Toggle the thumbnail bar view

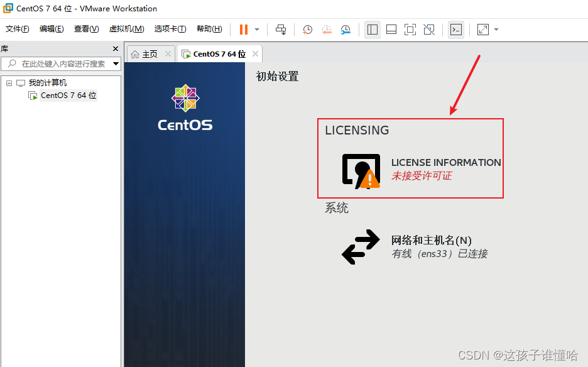coord(391,30)
